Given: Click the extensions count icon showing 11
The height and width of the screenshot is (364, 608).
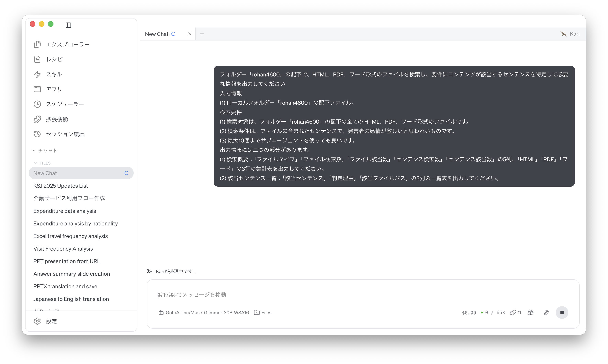Looking at the screenshot, I should point(516,313).
